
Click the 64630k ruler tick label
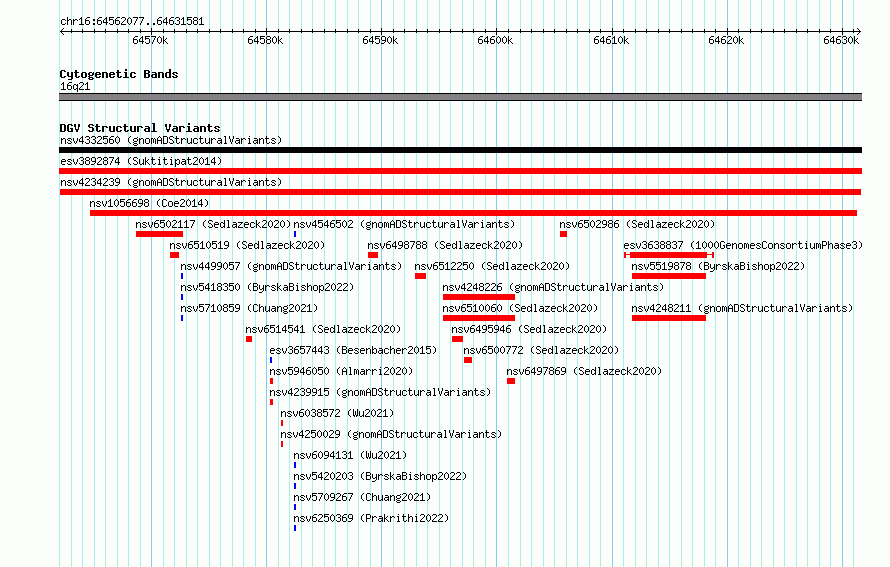pos(841,40)
